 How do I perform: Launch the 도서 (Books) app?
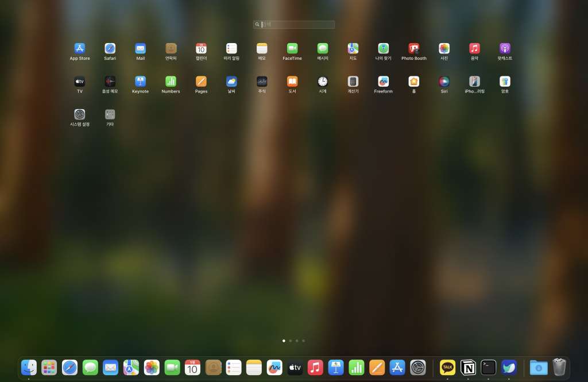click(x=292, y=82)
